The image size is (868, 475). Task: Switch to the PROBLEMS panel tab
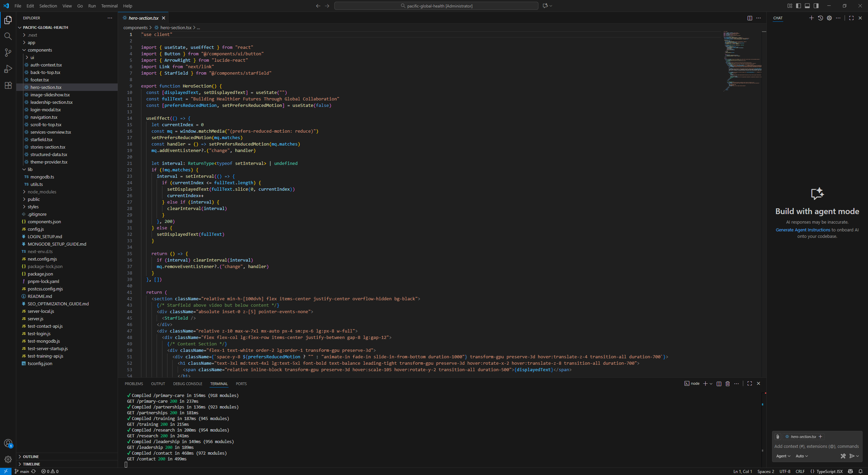(x=134, y=384)
